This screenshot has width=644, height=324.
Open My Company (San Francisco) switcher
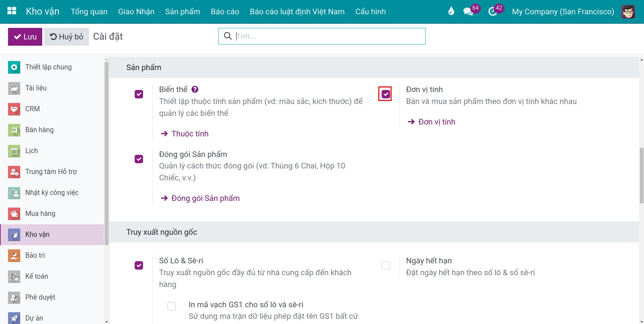coord(563,12)
